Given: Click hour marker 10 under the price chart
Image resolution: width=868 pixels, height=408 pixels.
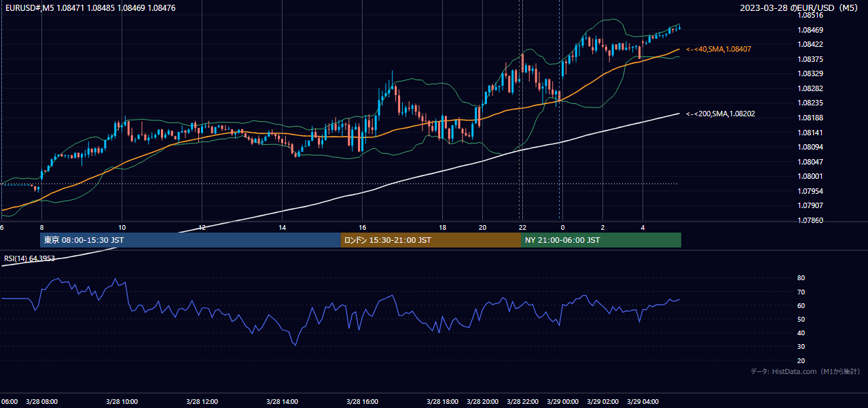Looking at the screenshot, I should coord(122,227).
